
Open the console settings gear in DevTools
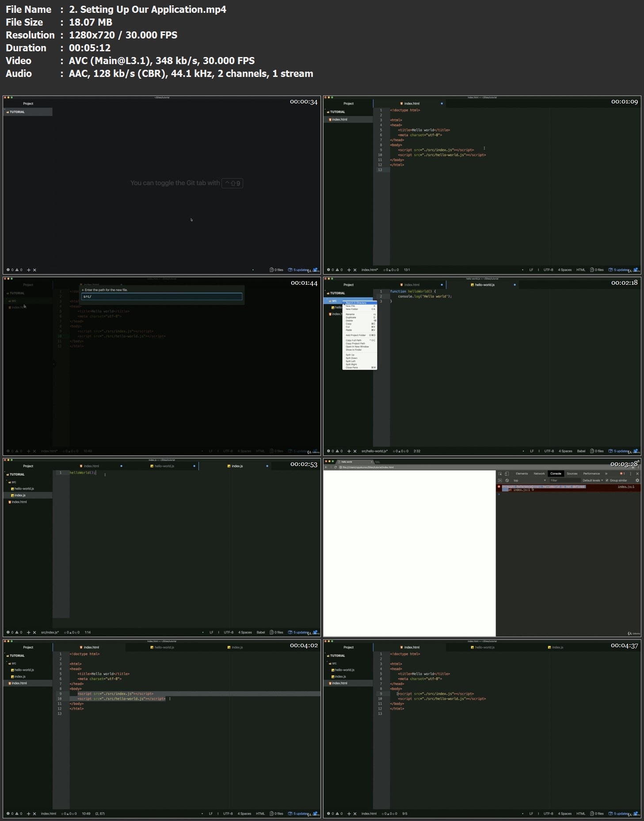(x=637, y=480)
